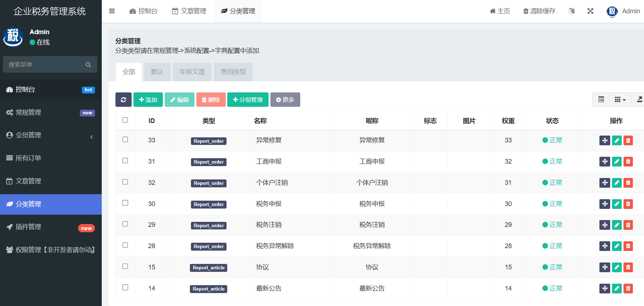Toggle the 正常 status of row 28

click(x=552, y=246)
